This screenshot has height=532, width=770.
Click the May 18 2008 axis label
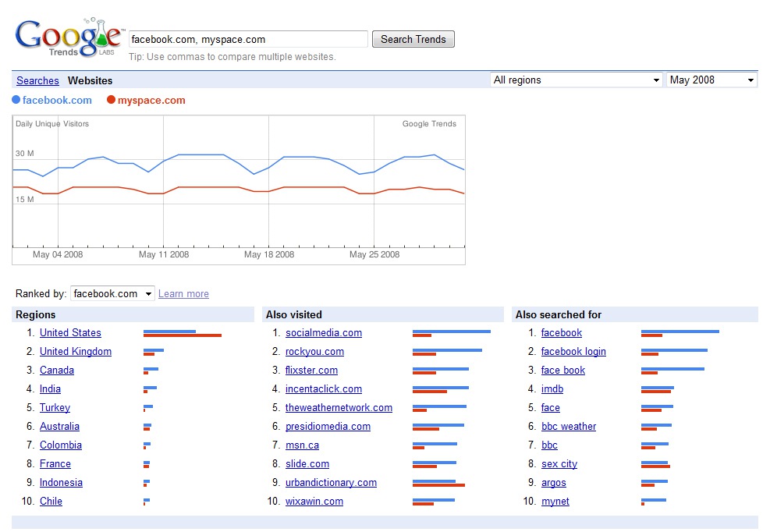[x=269, y=254]
